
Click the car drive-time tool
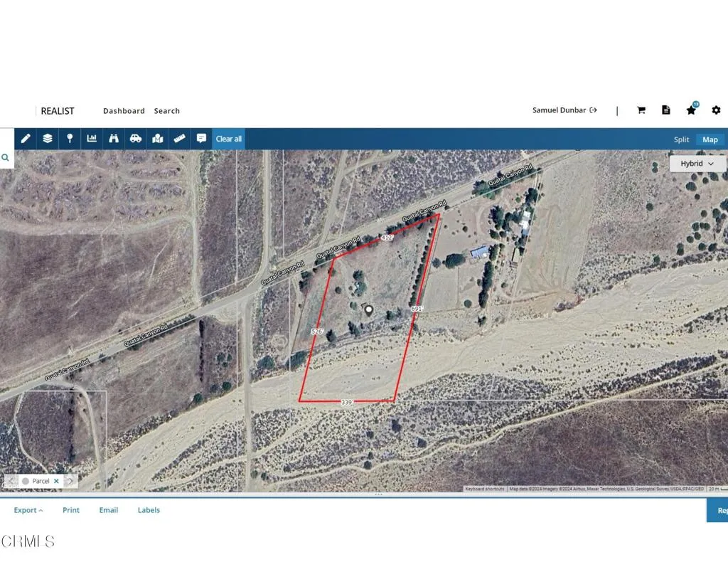click(x=136, y=139)
